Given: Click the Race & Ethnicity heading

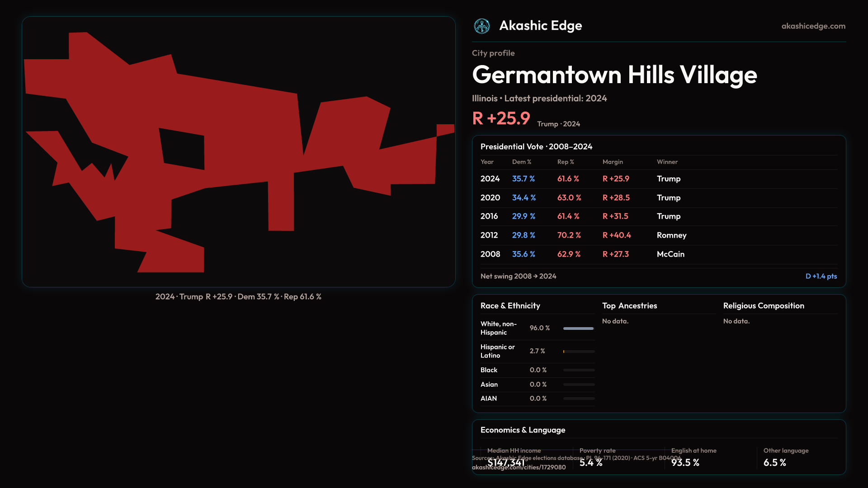Looking at the screenshot, I should tap(510, 306).
